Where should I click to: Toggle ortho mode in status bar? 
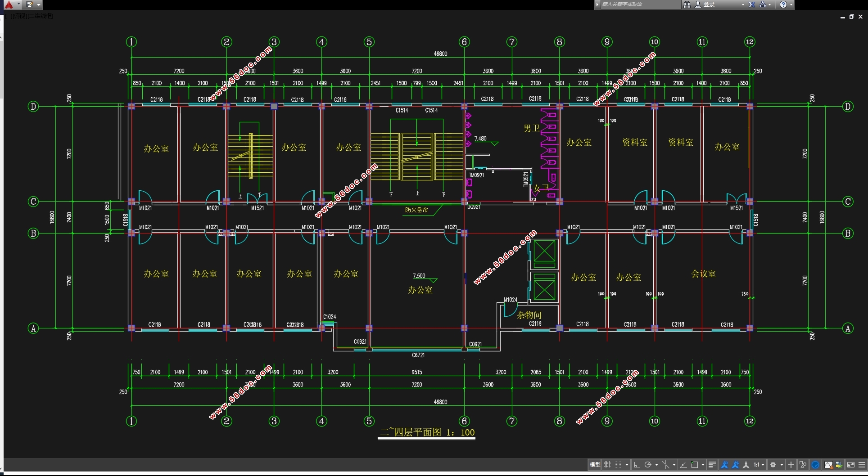(637, 465)
